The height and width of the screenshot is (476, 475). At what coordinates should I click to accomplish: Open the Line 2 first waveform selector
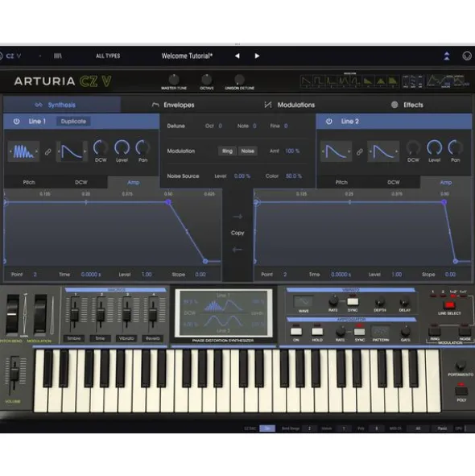pyautogui.click(x=336, y=151)
